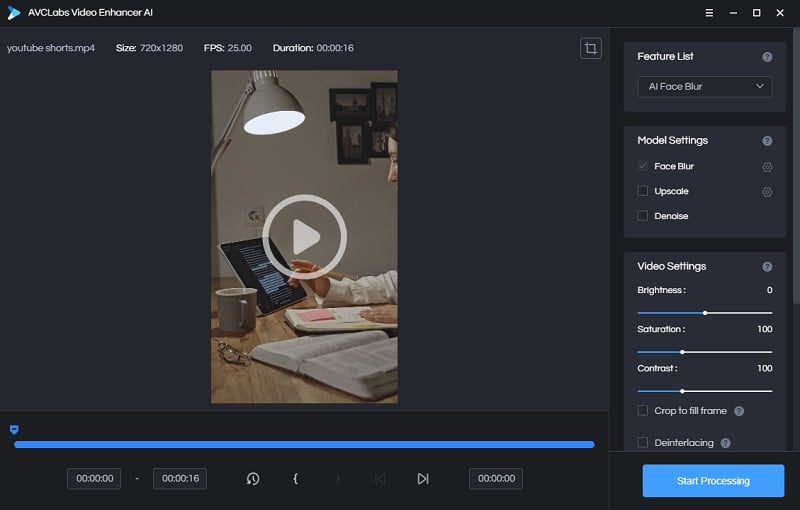Maximize the application window
The width and height of the screenshot is (800, 510).
[x=757, y=13]
